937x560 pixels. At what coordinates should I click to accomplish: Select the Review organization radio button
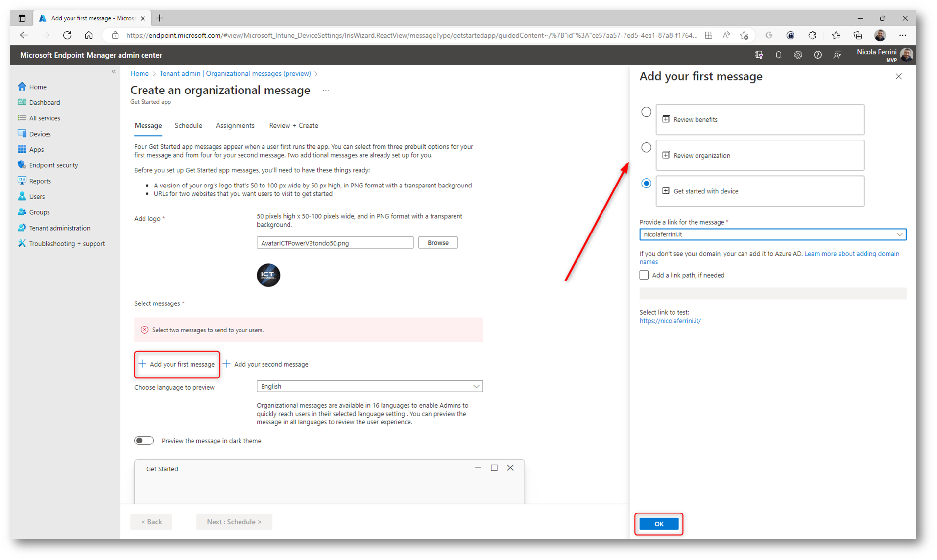(x=646, y=147)
